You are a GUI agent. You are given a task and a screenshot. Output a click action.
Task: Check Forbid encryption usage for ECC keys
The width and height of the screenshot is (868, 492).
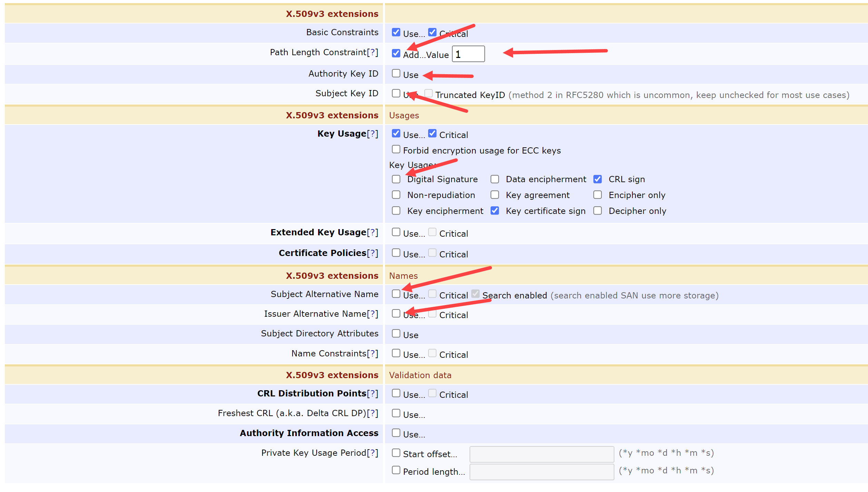click(x=396, y=149)
